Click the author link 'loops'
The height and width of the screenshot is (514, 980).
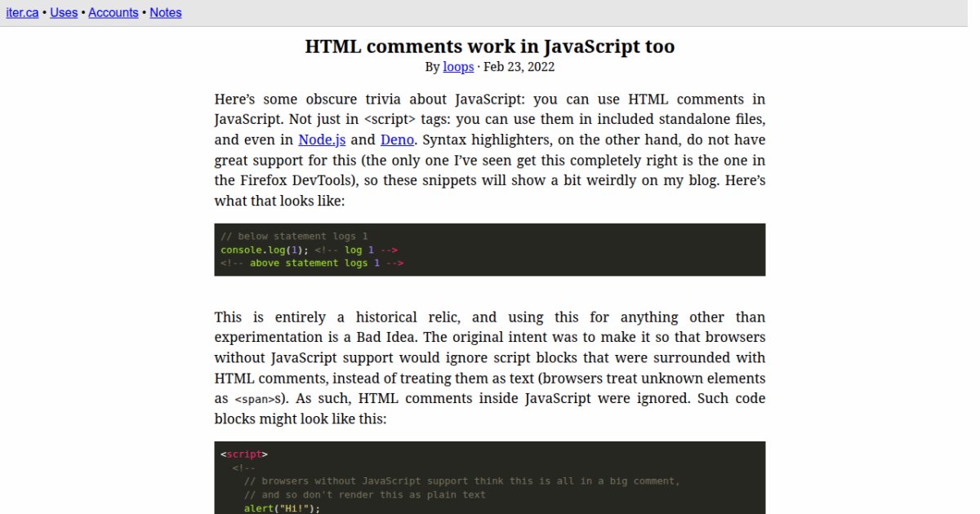458,67
